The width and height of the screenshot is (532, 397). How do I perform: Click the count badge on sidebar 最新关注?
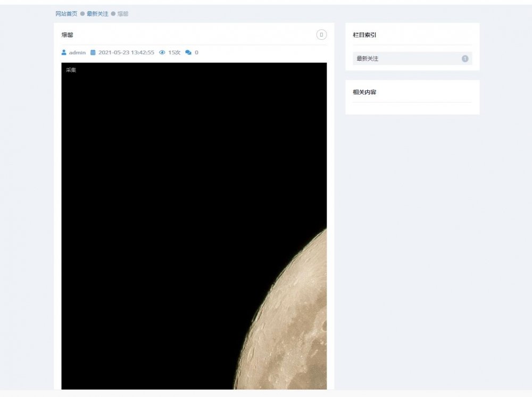465,58
